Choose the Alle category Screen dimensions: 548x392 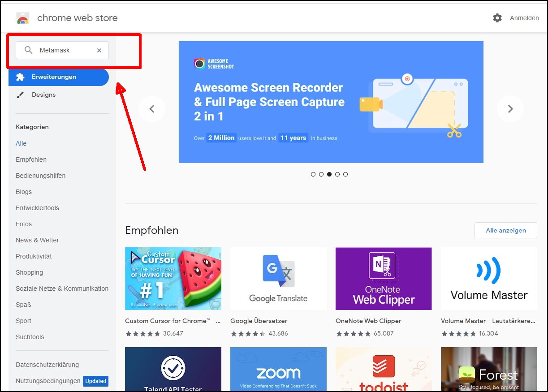coord(21,143)
